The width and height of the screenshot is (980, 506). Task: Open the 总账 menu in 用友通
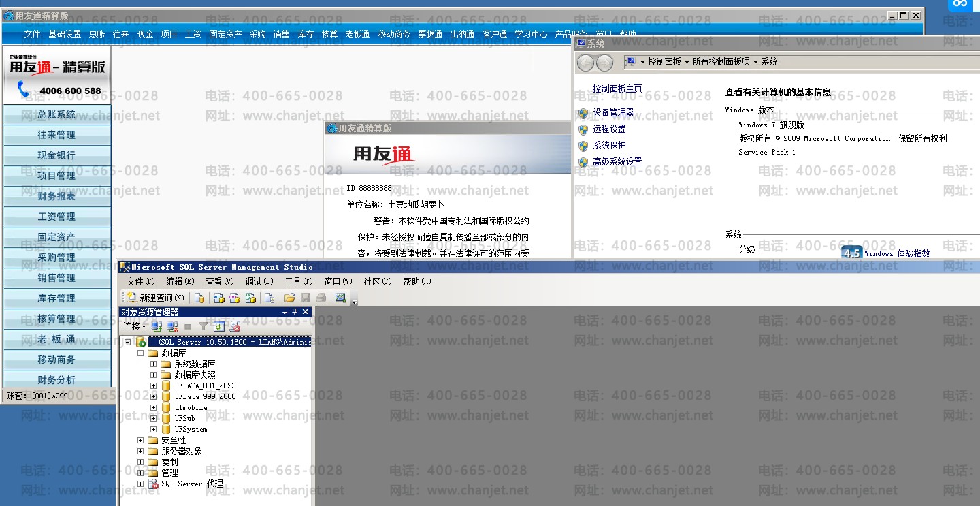pos(97,34)
